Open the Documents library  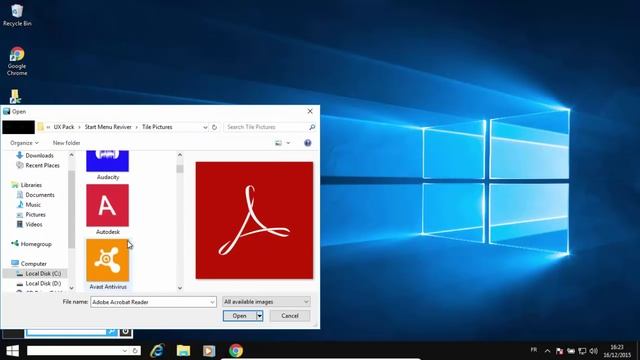pyautogui.click(x=40, y=195)
